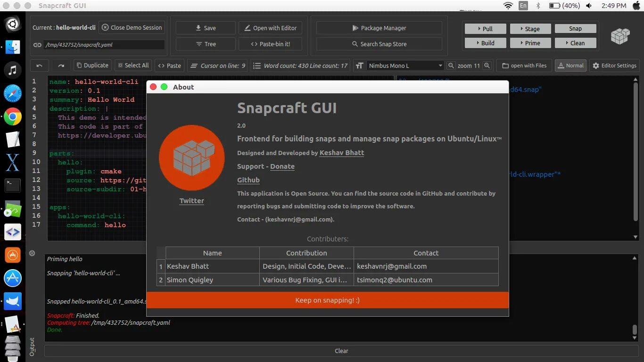
Task: Click the Snapcraft cubes logo in top right
Action: click(620, 36)
